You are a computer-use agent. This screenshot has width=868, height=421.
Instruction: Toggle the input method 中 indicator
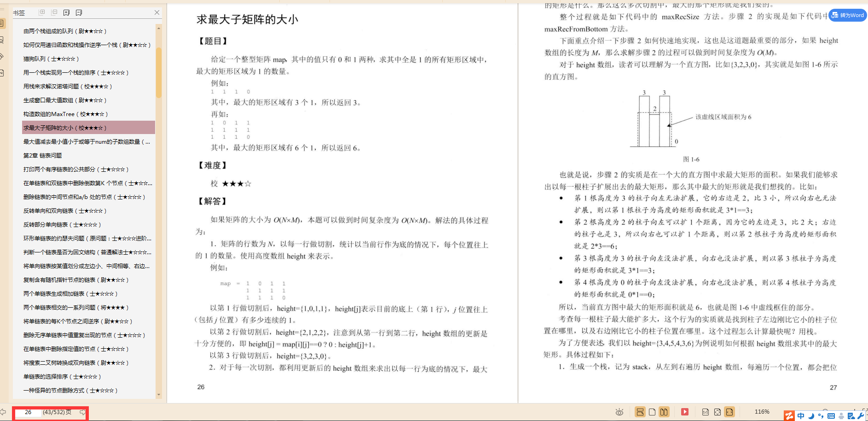[801, 415]
